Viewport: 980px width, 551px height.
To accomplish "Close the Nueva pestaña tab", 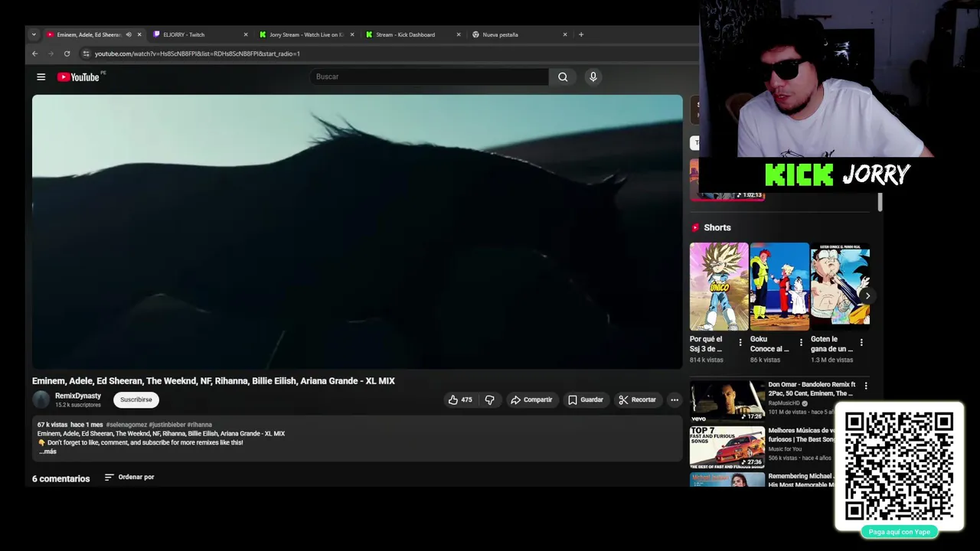I will coord(565,34).
